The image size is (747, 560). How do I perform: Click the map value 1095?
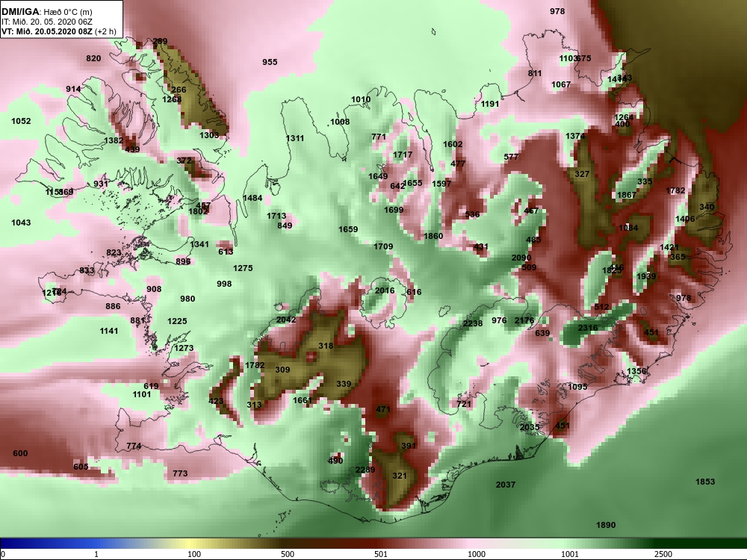[x=577, y=387]
